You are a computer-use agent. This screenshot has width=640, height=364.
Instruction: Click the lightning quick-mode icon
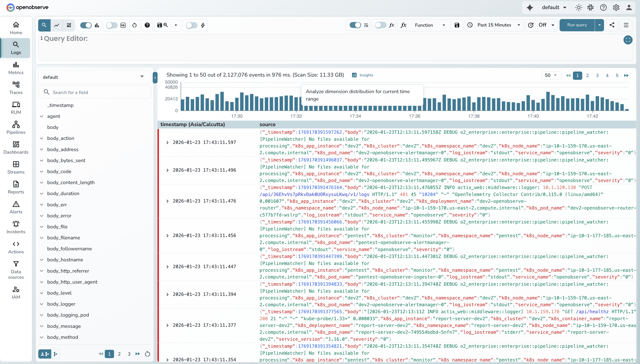point(203,25)
